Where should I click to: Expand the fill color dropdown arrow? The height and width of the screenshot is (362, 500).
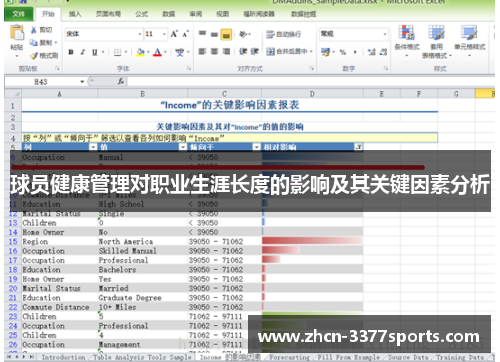[148, 52]
